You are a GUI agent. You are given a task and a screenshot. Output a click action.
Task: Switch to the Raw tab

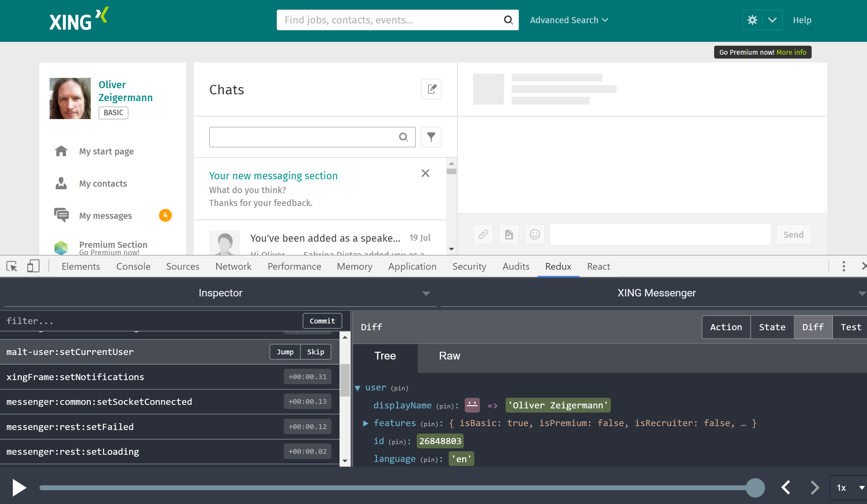(449, 356)
